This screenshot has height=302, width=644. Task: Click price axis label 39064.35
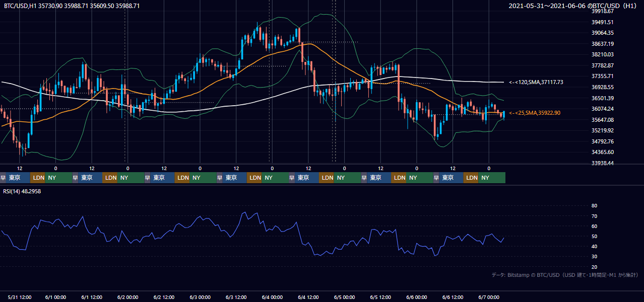point(602,33)
